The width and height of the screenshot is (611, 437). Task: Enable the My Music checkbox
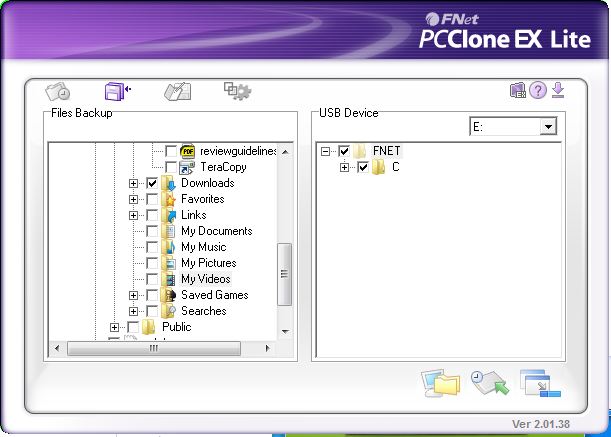pos(152,247)
